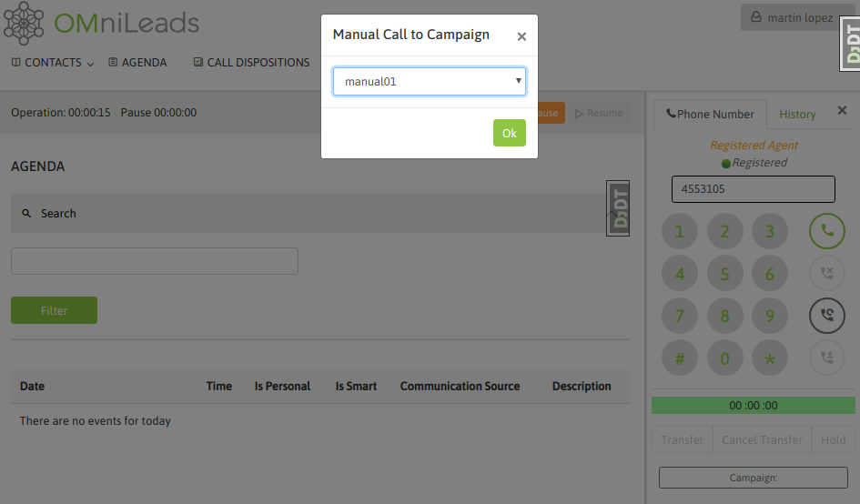The image size is (860, 504).
Task: Open CALL DISPOSITIONS menu item
Action: [252, 63]
